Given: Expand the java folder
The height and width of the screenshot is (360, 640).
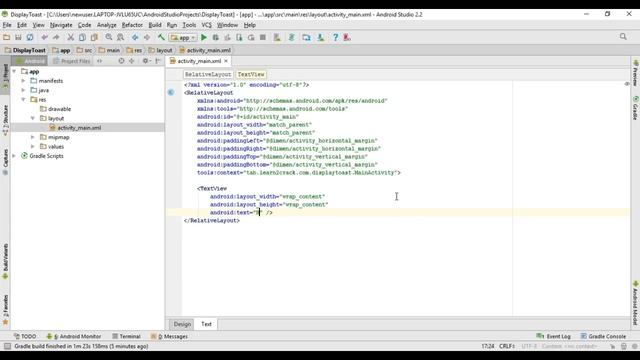Looking at the screenshot, I should click(x=24, y=90).
